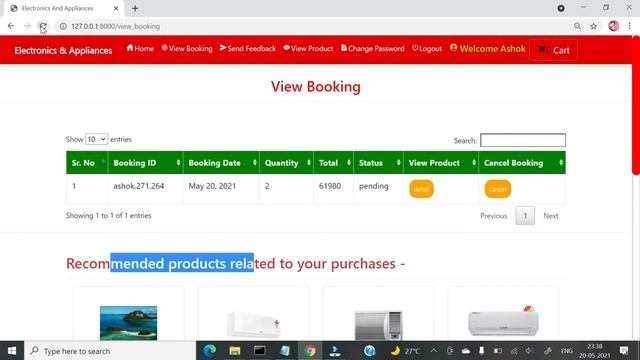
Task: Click the page vertical scrollbar
Action: 636,106
